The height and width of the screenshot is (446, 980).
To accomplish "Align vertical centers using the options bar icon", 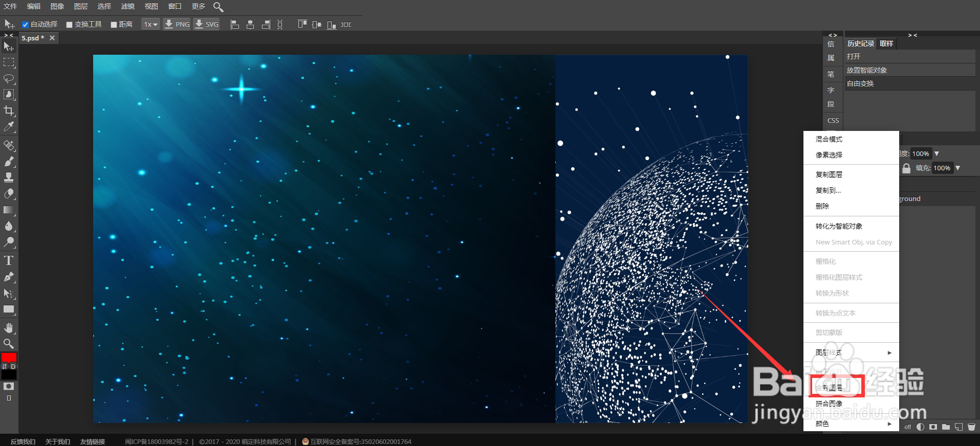I will [x=317, y=25].
